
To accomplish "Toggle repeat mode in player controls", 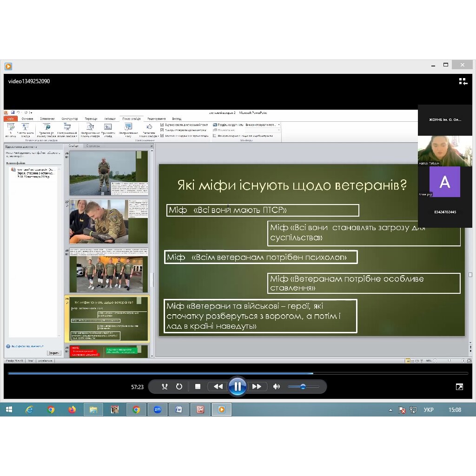I will (179, 386).
